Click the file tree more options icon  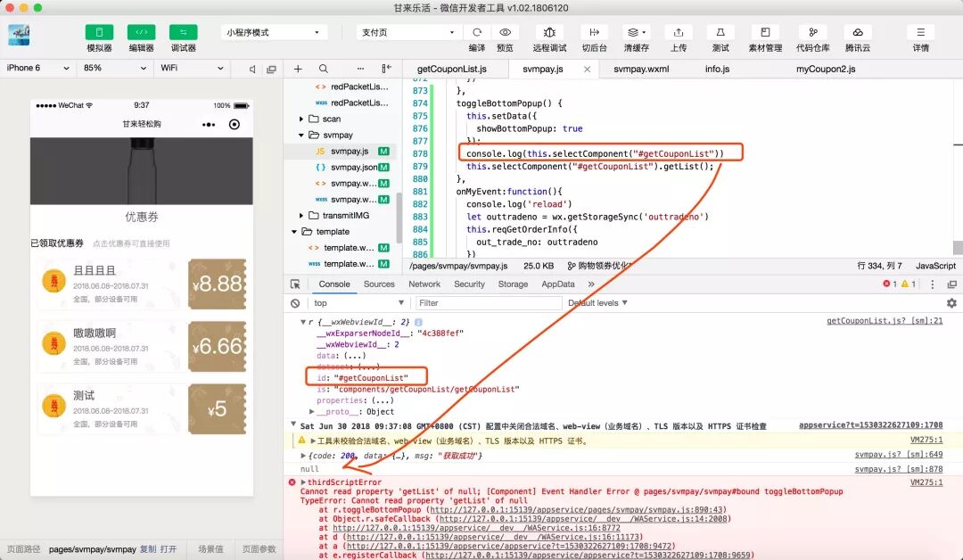click(360, 69)
